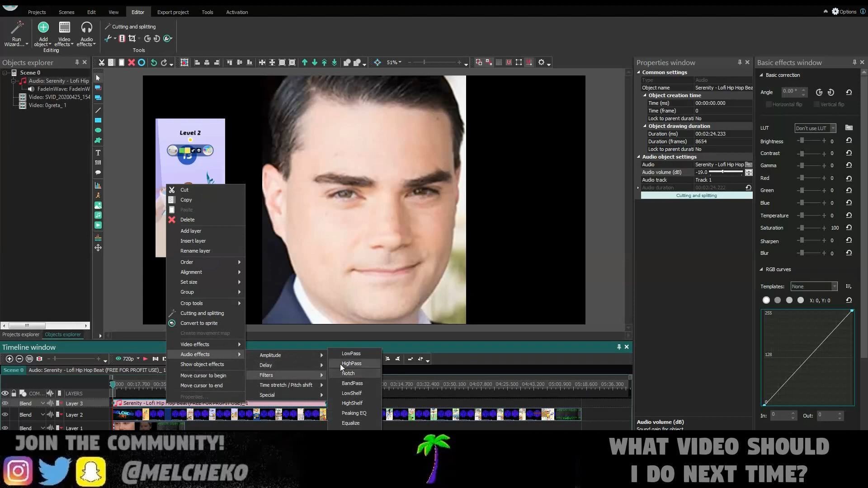
Task: Switch to the Projects explorer tab
Action: (21, 335)
